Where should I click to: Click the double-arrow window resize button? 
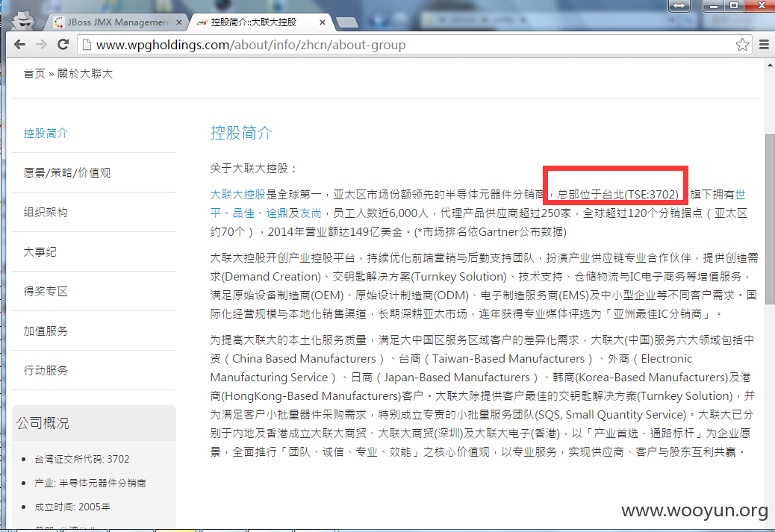679,6
